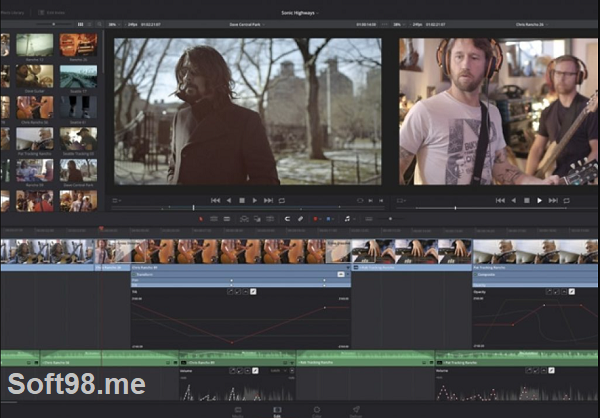
Task: Open the dropdown beside the audio note icon
Action: [x=354, y=219]
